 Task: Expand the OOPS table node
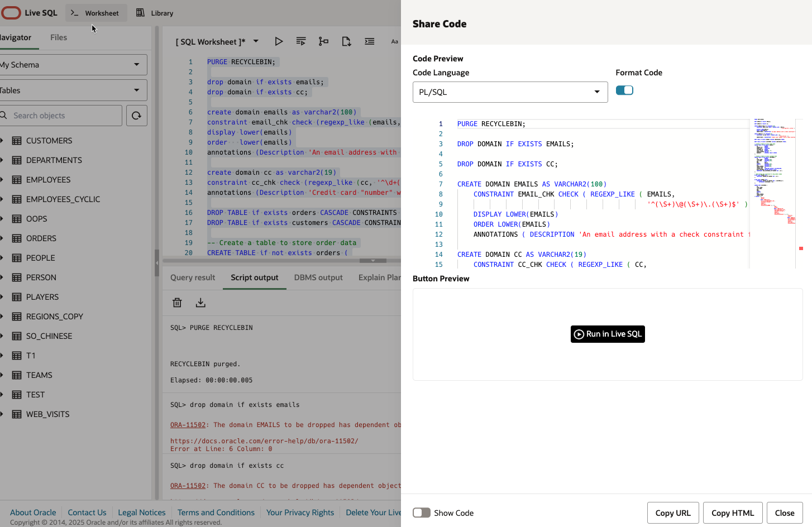coord(2,218)
